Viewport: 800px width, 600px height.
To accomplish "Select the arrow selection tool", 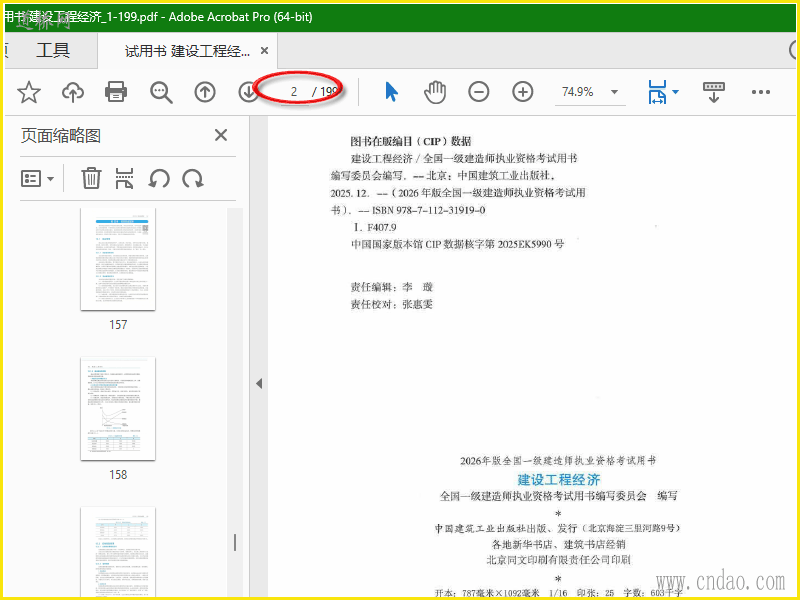I will point(391,92).
